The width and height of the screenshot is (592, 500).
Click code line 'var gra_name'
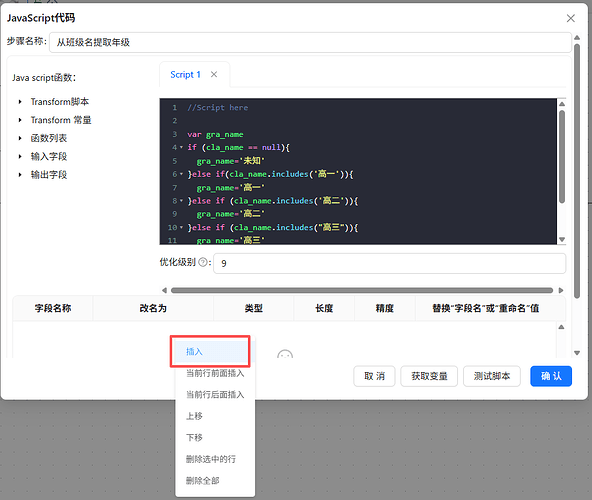pyautogui.click(x=215, y=134)
